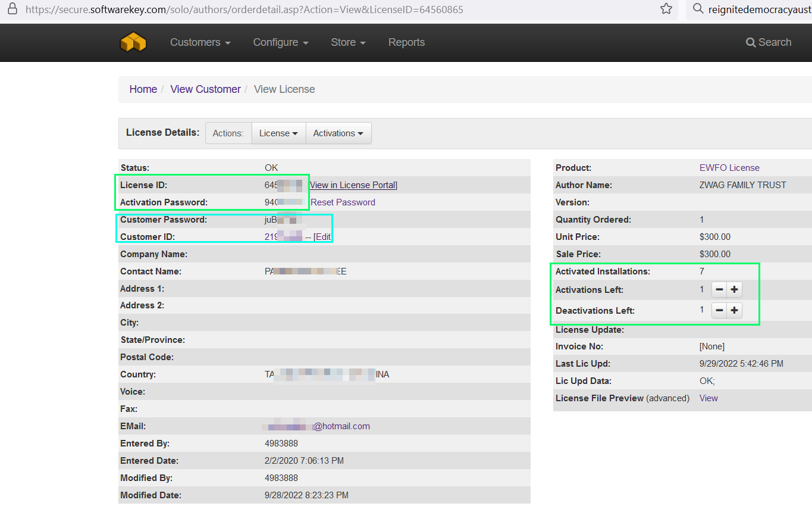
Task: Decrease Activations Left with minus button
Action: (719, 290)
